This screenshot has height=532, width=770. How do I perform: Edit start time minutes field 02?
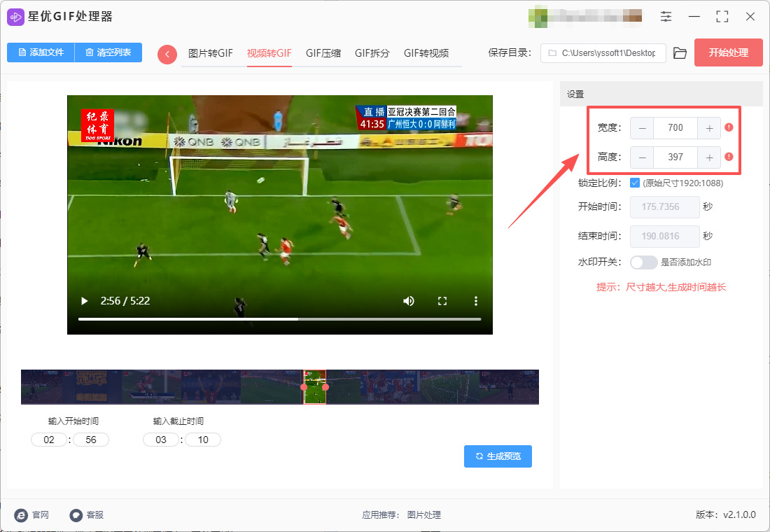click(x=48, y=440)
